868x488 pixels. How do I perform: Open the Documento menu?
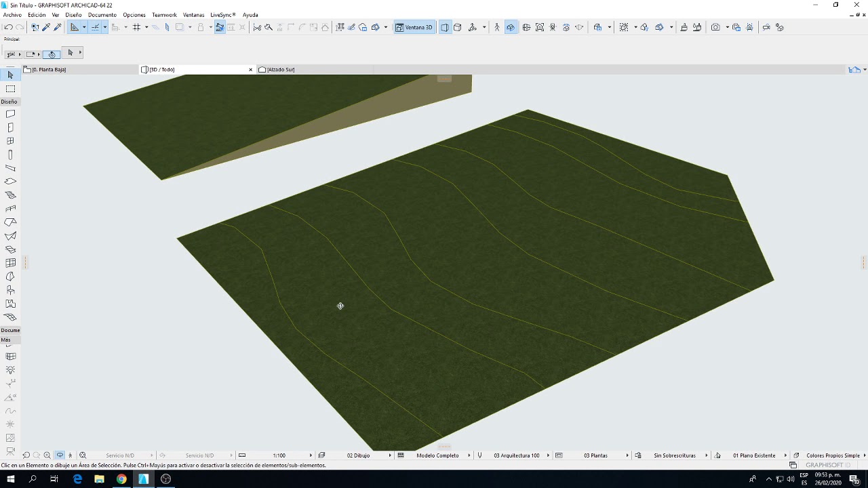point(102,15)
